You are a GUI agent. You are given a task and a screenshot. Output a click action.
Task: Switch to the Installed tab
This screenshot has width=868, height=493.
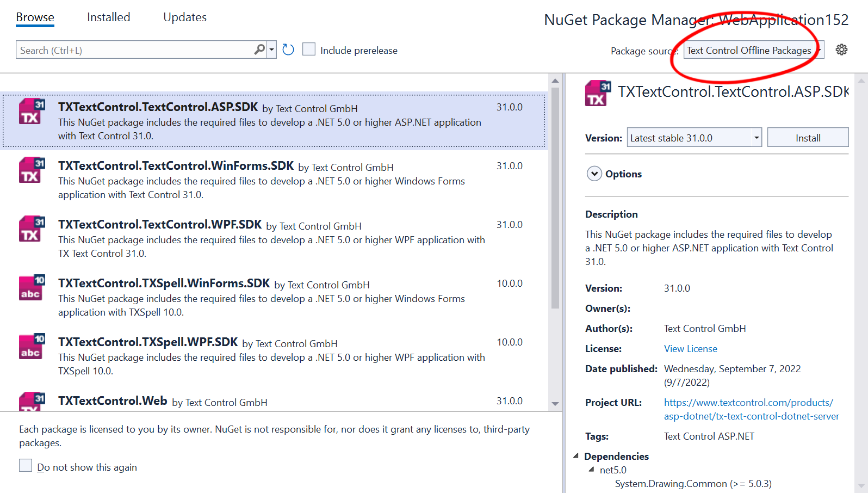(x=108, y=17)
